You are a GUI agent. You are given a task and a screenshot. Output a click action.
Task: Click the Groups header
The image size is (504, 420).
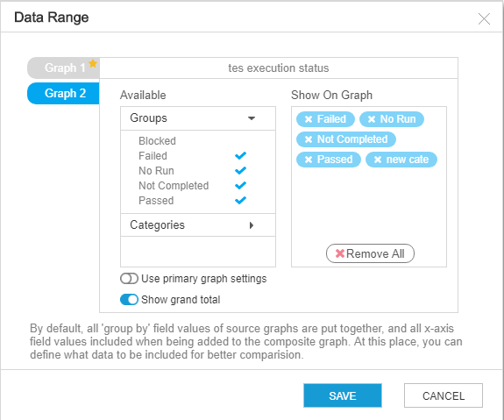(198, 118)
